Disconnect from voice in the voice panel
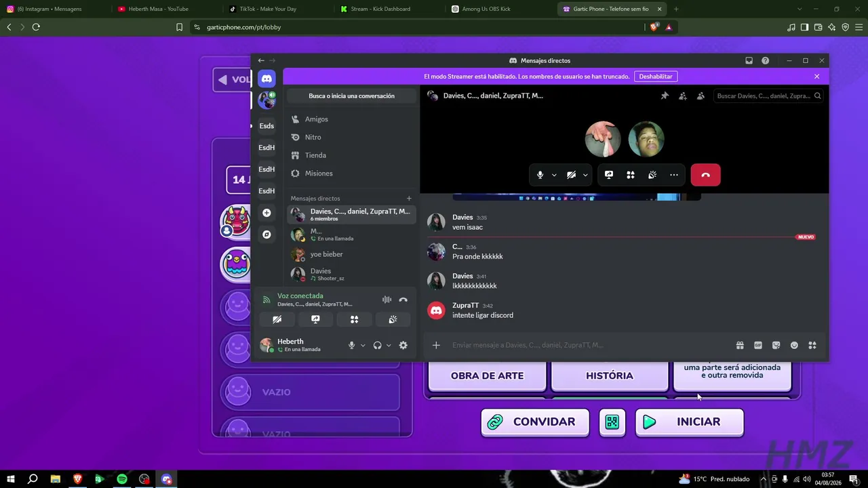The height and width of the screenshot is (488, 868). click(403, 300)
